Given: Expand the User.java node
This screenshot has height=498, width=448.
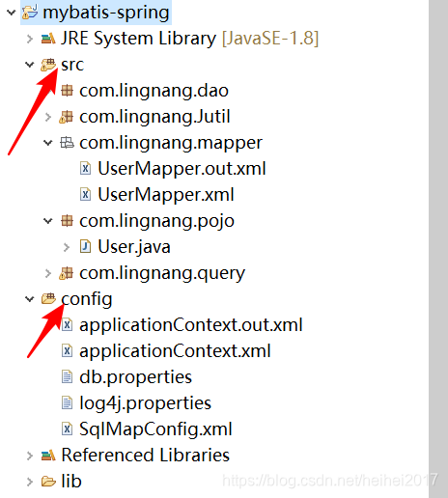Looking at the screenshot, I should pyautogui.click(x=67, y=247).
